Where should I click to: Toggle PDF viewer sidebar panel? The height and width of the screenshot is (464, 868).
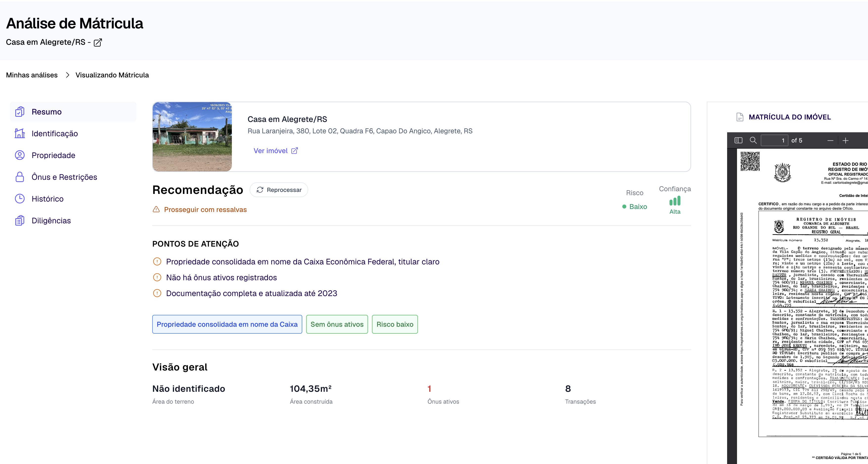coord(738,140)
